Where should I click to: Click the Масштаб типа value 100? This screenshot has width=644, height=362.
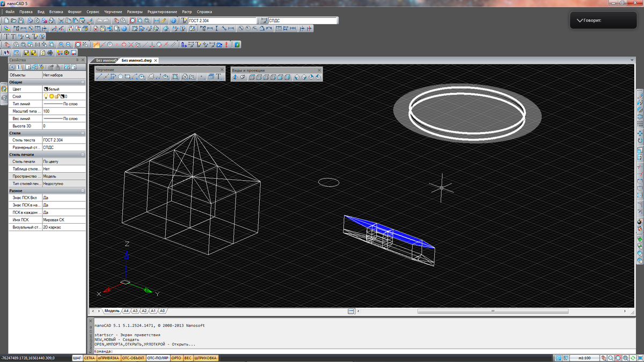pos(63,111)
